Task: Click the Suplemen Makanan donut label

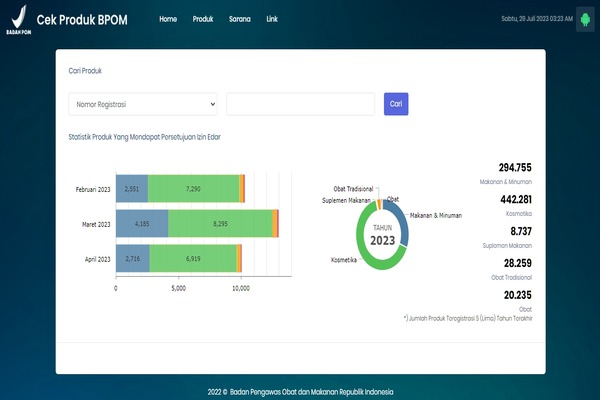Action: pos(346,200)
